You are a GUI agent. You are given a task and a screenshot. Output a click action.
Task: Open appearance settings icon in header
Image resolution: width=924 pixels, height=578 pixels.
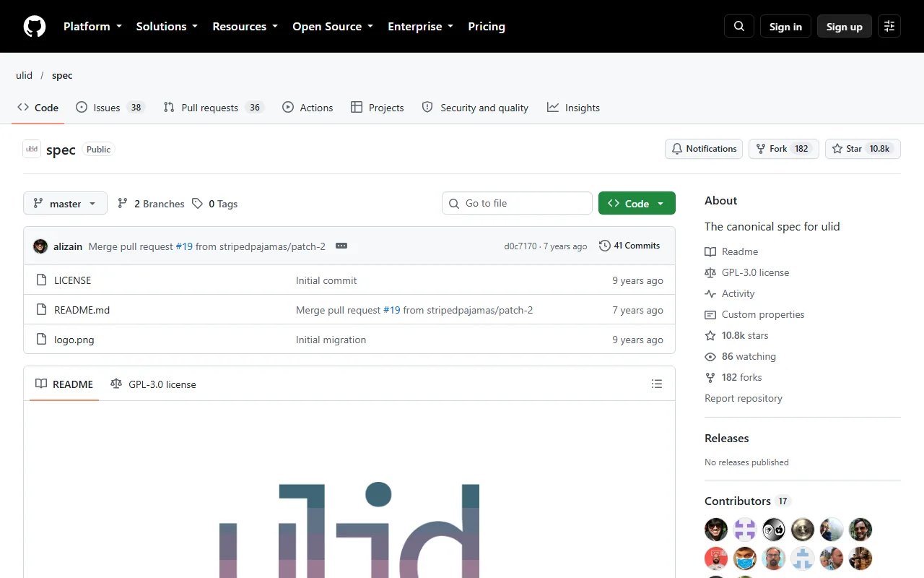coord(889,26)
